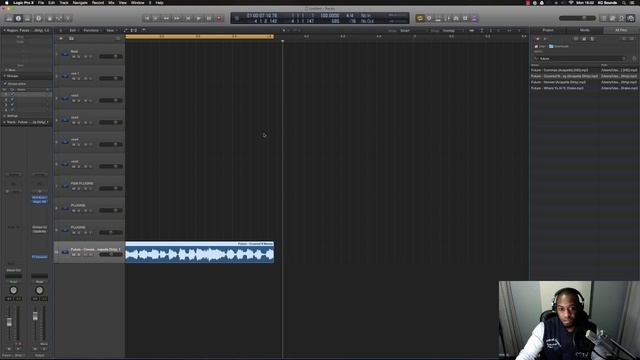This screenshot has width=640, height=360.
Task: Show the Smart Controls pane
Action: [x=50, y=18]
